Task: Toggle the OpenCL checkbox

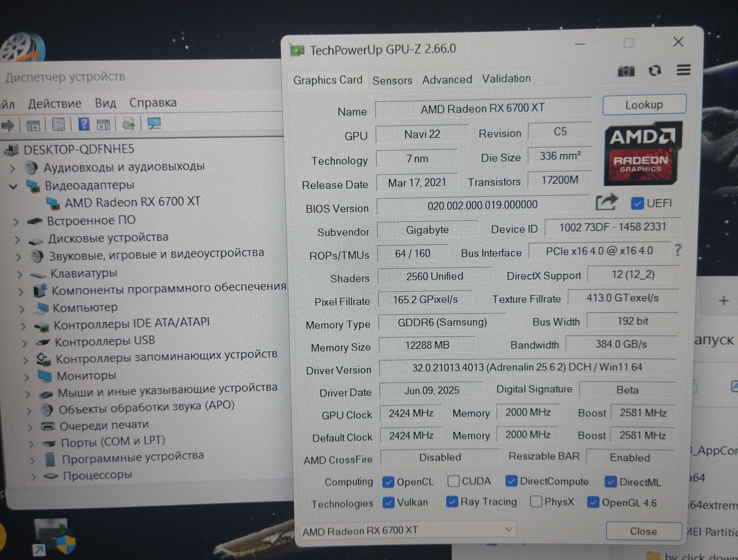Action: pyautogui.click(x=388, y=482)
